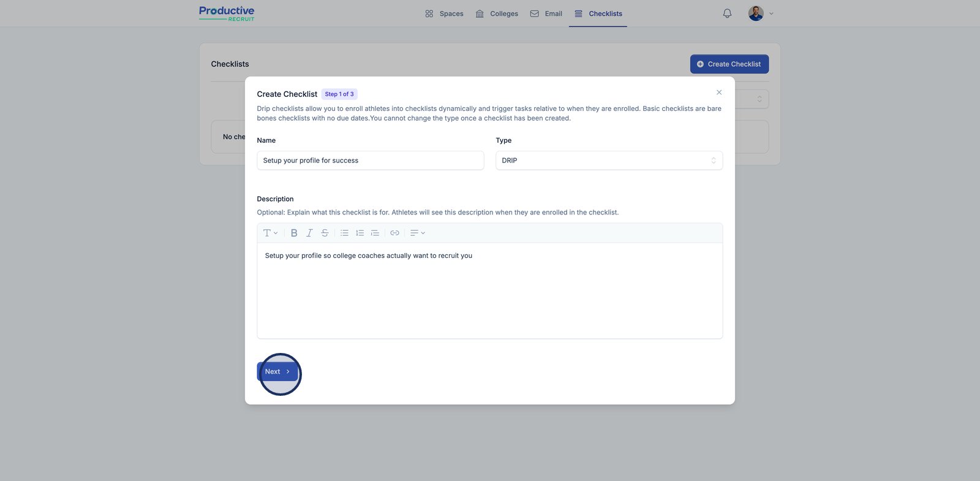Open the filter dropdown behind the dialog
980x481 pixels.
[x=752, y=99]
